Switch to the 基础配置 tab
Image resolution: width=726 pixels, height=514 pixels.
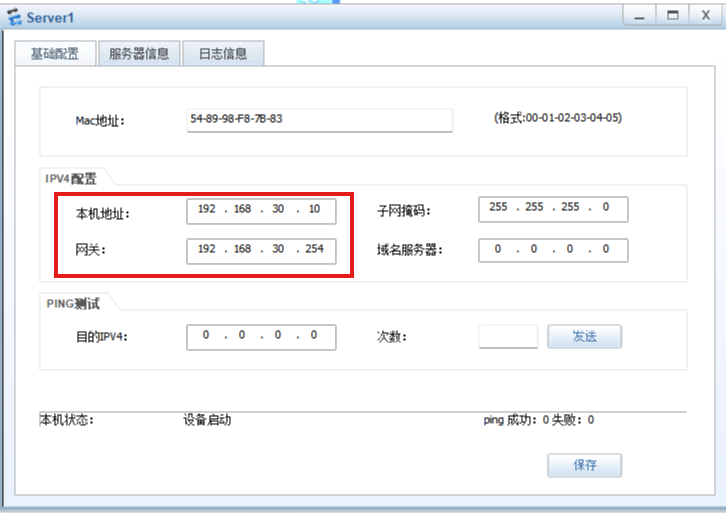click(55, 54)
